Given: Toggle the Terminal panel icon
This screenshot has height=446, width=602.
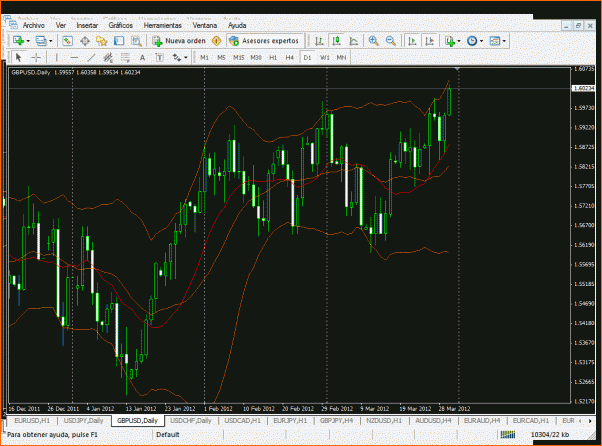Looking at the screenshot, I should [119, 41].
